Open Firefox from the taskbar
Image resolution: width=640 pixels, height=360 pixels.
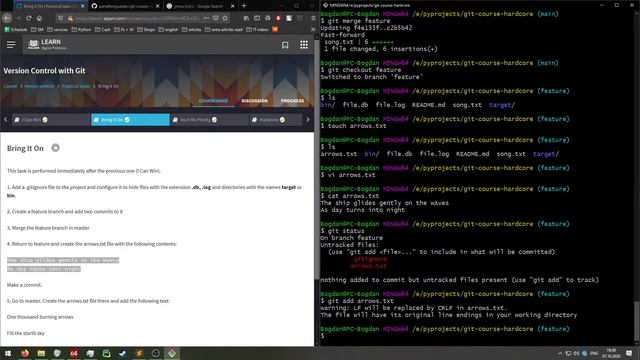[x=25, y=353]
